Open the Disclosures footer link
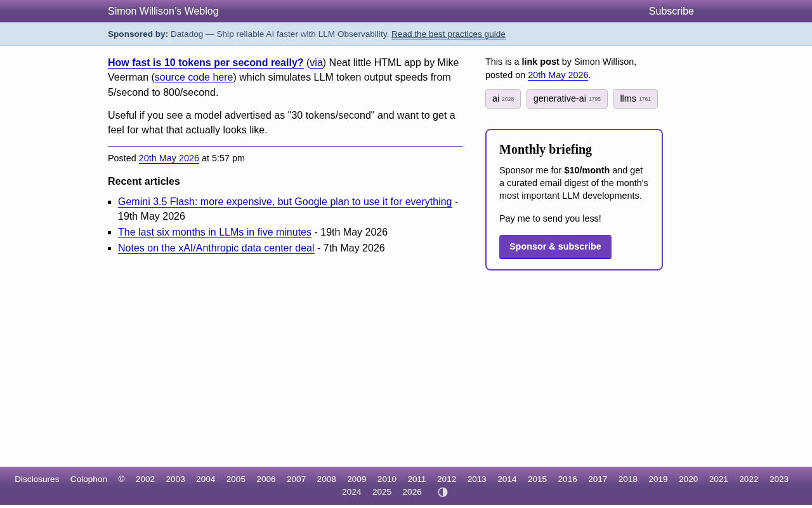 37,479
